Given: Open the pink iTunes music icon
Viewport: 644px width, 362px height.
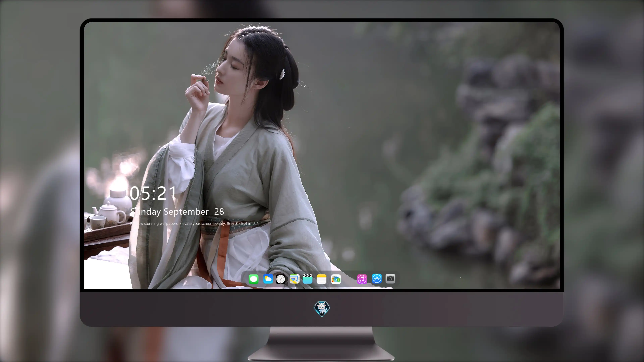Looking at the screenshot, I should click(362, 279).
